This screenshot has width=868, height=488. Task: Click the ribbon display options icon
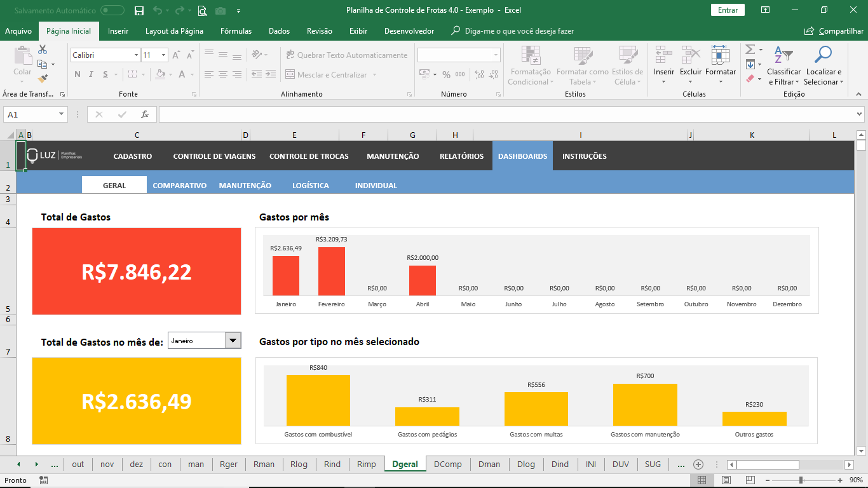[x=765, y=10]
